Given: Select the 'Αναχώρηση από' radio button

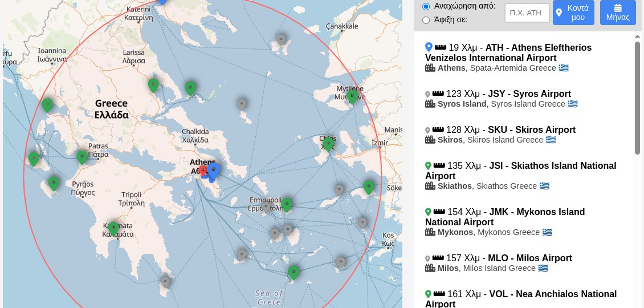Looking at the screenshot, I should (426, 6).
